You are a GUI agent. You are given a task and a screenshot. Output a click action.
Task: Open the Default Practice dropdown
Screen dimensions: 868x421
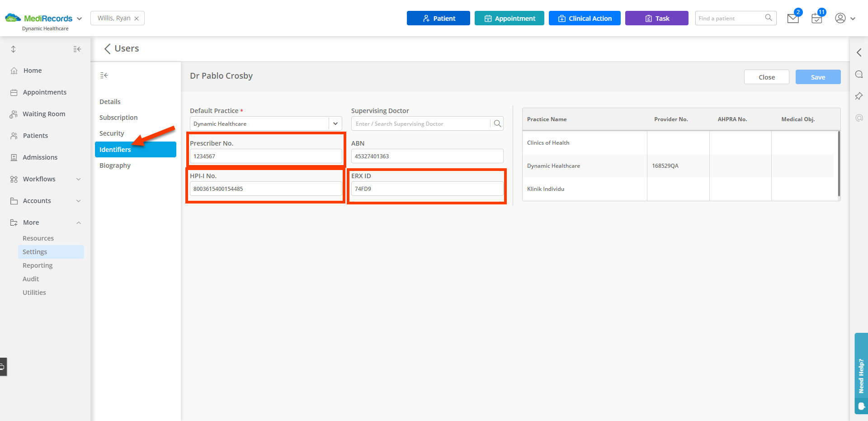(x=335, y=123)
